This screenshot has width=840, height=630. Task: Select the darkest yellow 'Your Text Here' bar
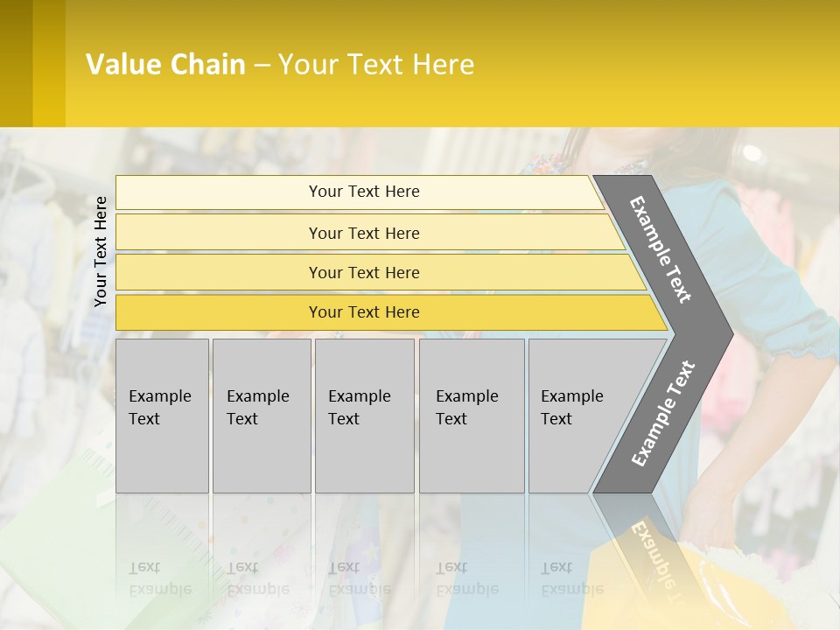point(363,312)
